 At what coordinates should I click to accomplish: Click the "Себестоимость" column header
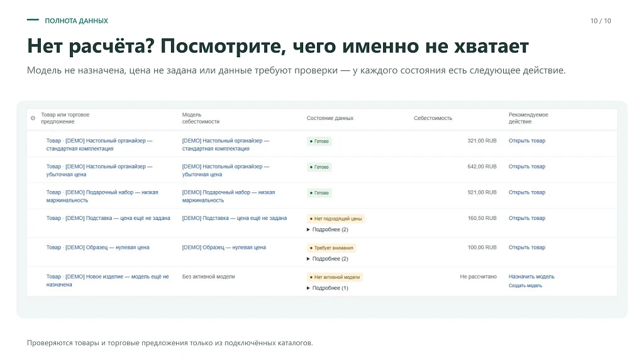pos(433,118)
